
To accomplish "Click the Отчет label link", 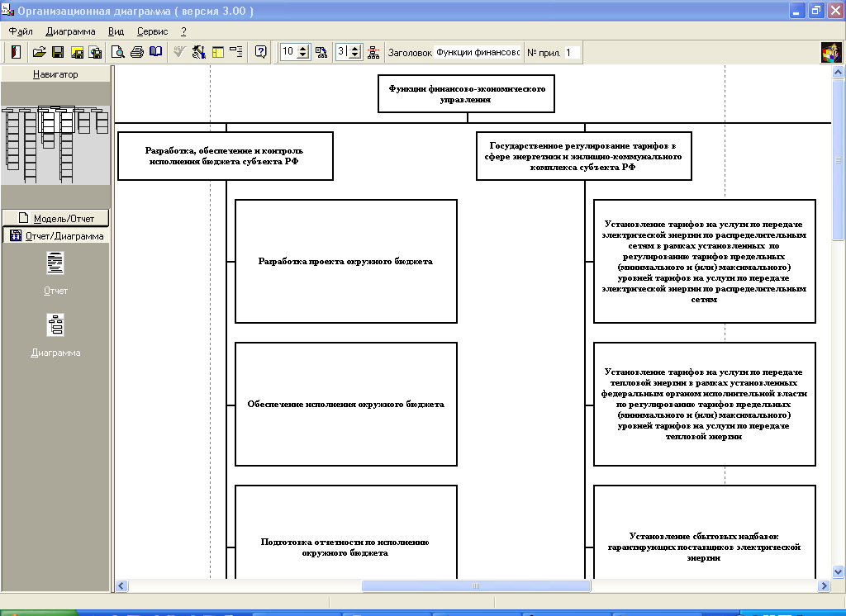I will click(55, 291).
